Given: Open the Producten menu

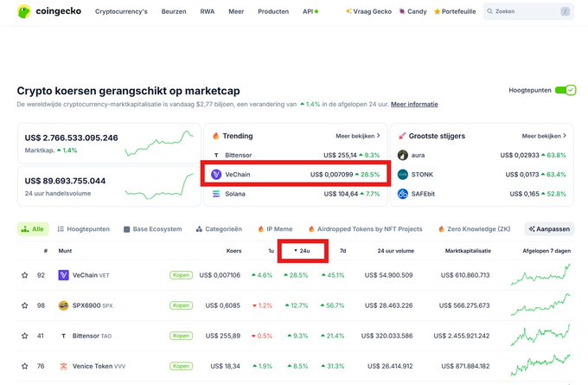Looking at the screenshot, I should 273,11.
